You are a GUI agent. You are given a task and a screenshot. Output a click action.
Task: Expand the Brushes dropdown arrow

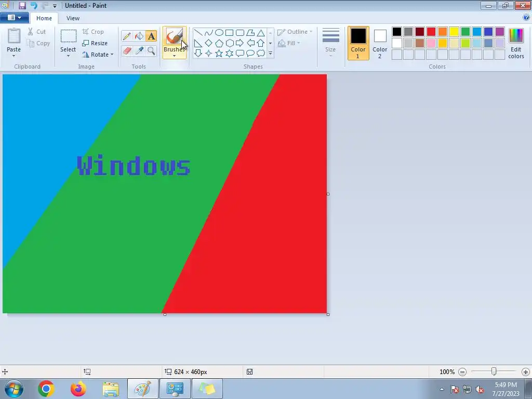coord(175,56)
